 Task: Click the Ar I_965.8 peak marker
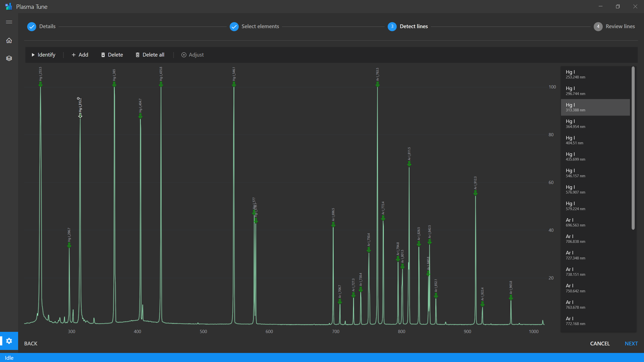[x=511, y=297]
